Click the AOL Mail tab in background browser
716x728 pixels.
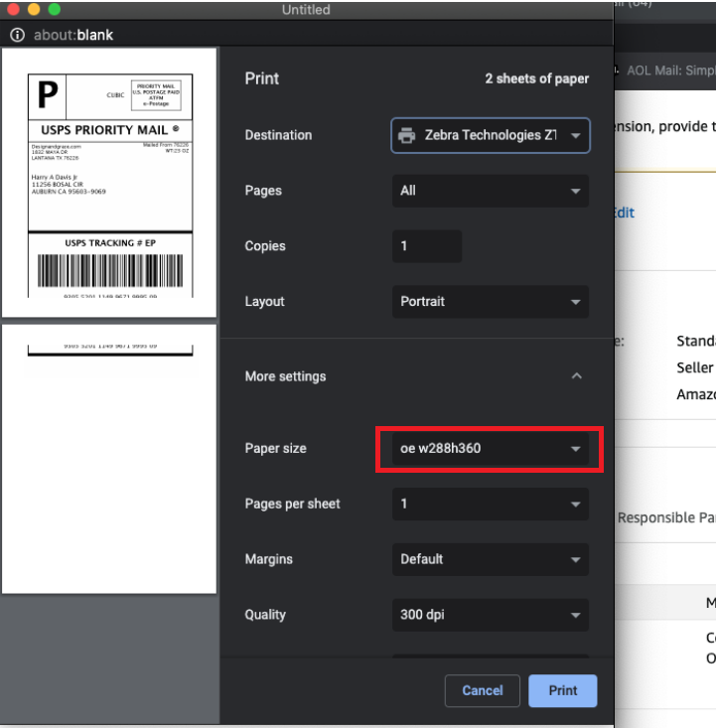tap(670, 71)
